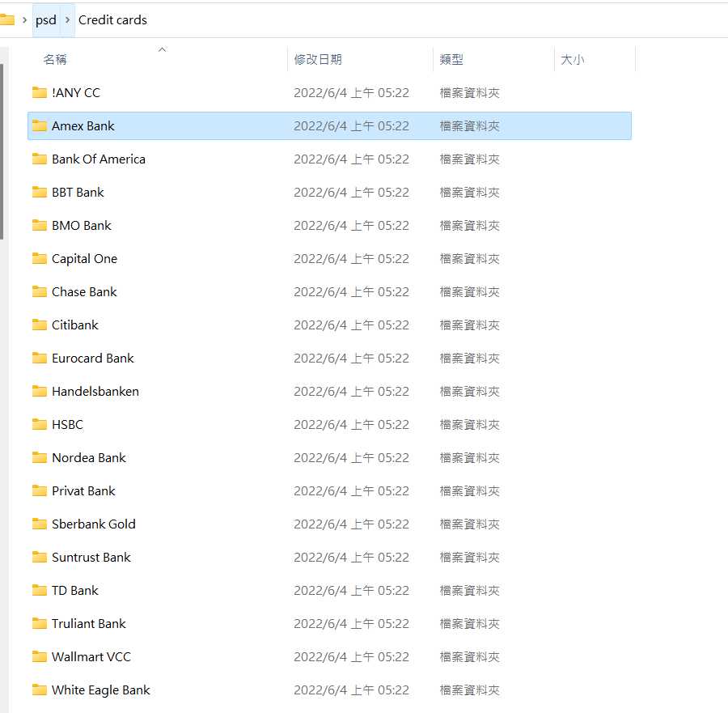Select the Handelsbanken folder name
The image size is (728, 713).
tap(95, 392)
